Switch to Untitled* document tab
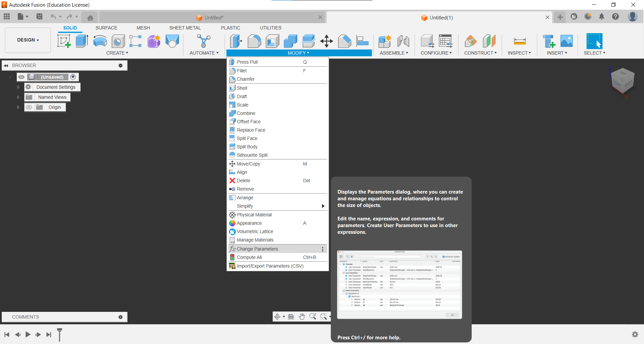 pyautogui.click(x=212, y=18)
